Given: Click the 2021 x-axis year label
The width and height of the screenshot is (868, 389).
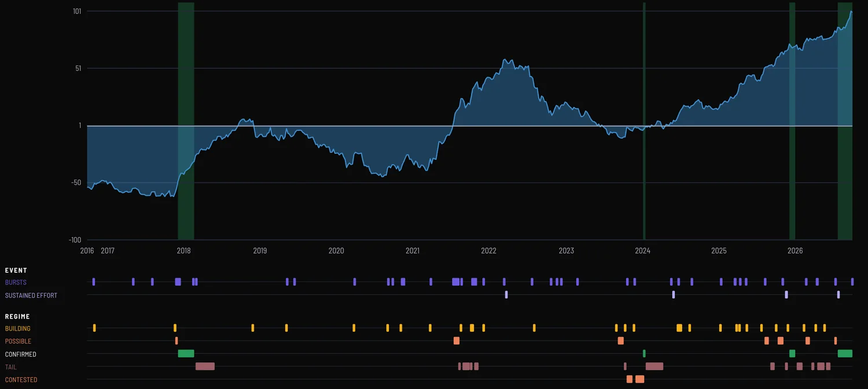Looking at the screenshot, I should point(413,251).
